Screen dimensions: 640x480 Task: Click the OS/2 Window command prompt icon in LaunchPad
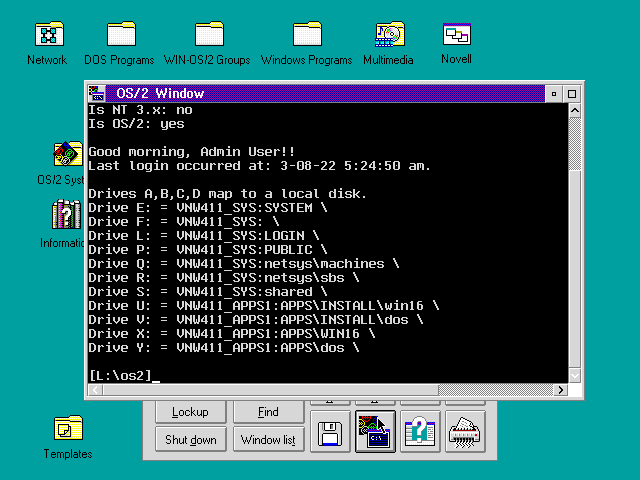375,432
